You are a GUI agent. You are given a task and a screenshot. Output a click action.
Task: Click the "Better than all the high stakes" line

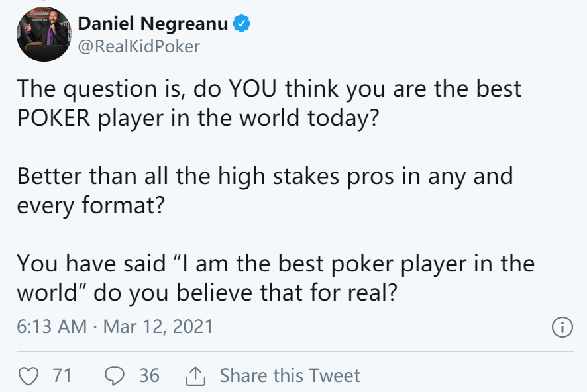coord(265,176)
